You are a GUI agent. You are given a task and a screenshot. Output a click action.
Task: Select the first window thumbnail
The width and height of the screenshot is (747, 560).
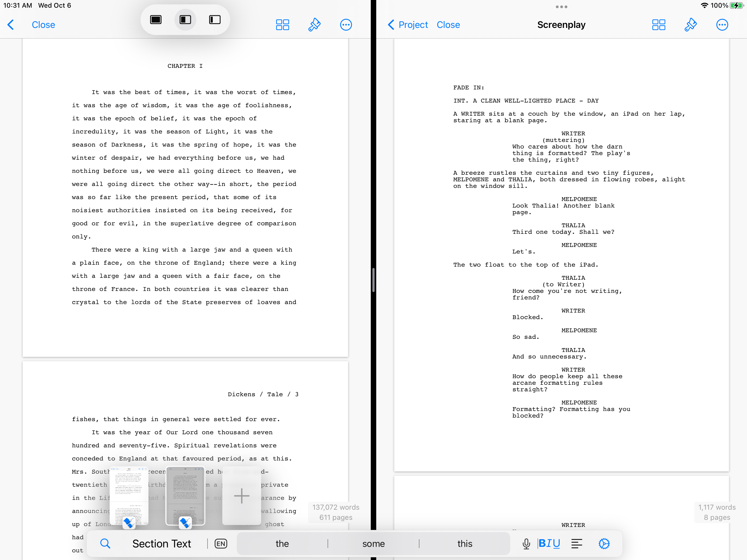tap(129, 496)
